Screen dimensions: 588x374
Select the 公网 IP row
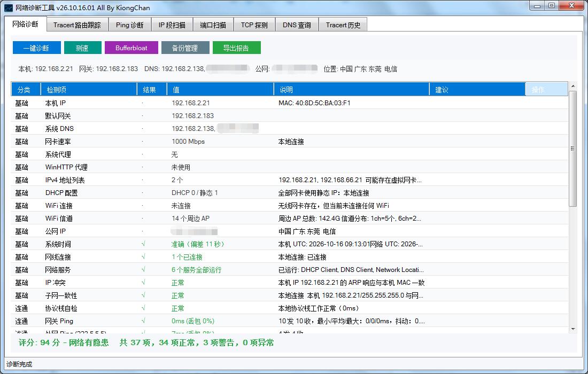[290, 231]
